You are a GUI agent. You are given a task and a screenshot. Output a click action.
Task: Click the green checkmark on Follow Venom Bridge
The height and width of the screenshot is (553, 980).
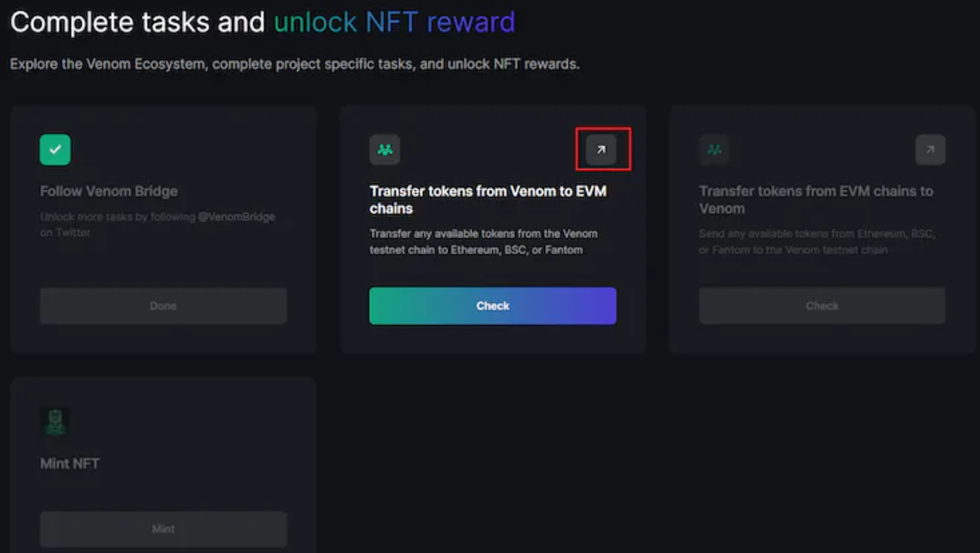pos(55,149)
